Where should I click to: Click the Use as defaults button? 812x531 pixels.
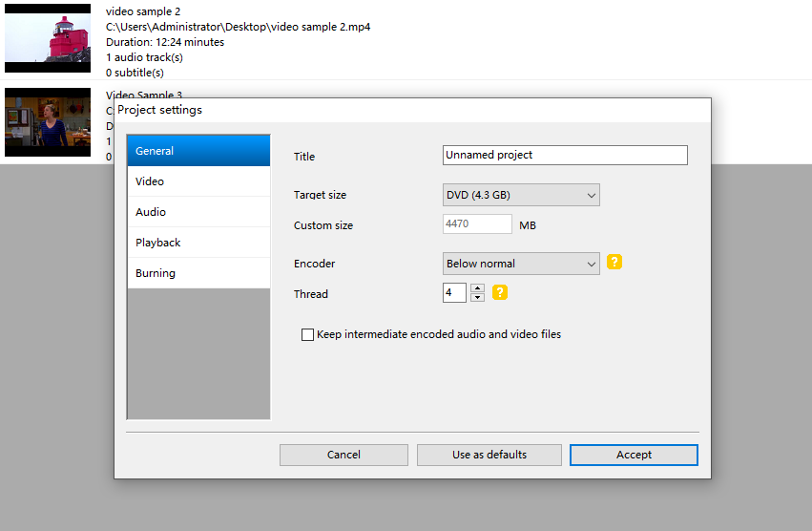click(489, 455)
